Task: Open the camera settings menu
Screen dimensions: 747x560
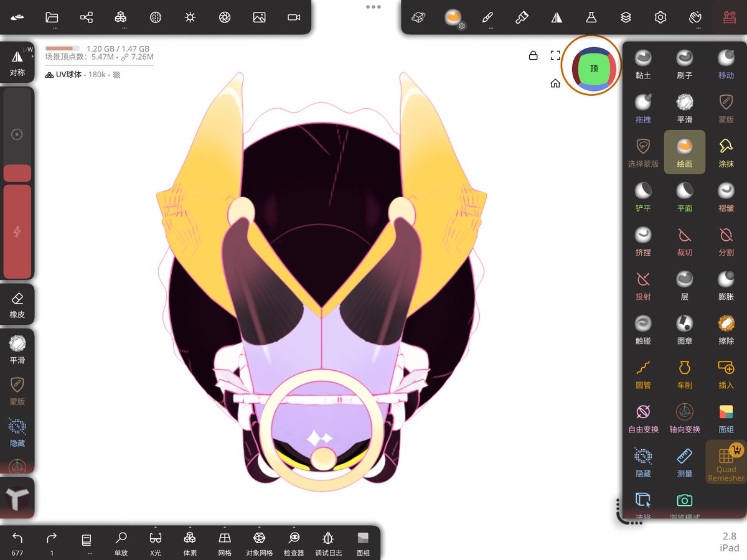Action: pos(294,17)
